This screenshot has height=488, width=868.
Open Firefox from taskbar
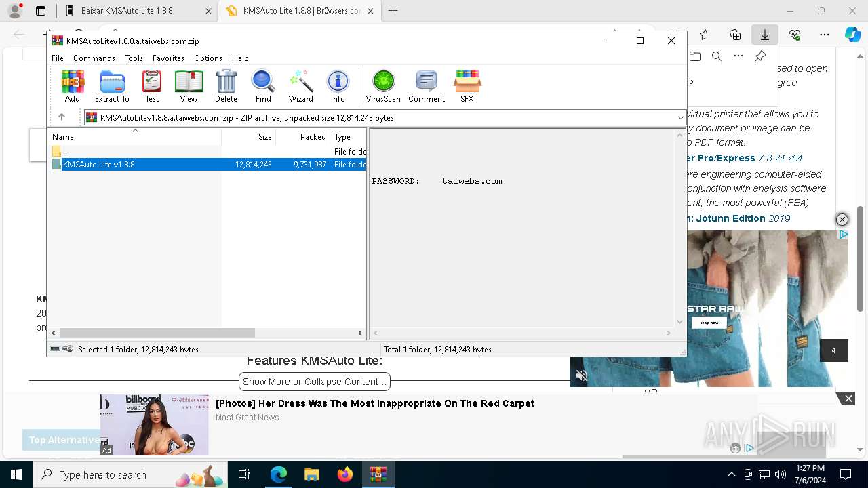345,474
